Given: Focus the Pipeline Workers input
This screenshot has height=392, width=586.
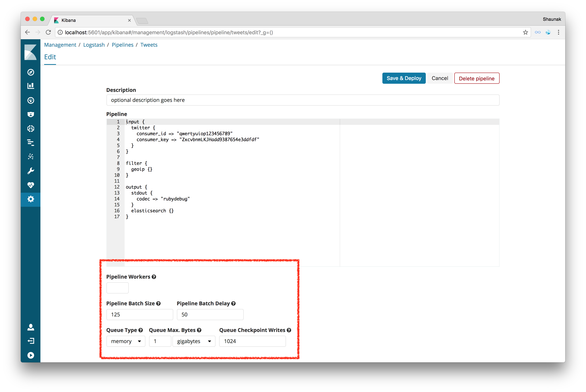Looking at the screenshot, I should (118, 288).
